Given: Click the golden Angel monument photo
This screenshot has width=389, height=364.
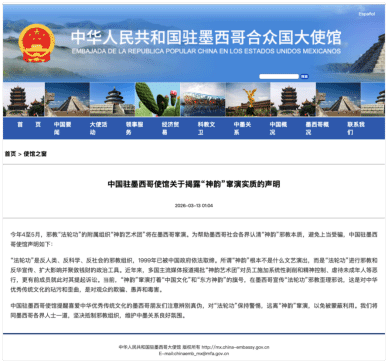Looking at the screenshot, I should pyautogui.click(x=248, y=99).
